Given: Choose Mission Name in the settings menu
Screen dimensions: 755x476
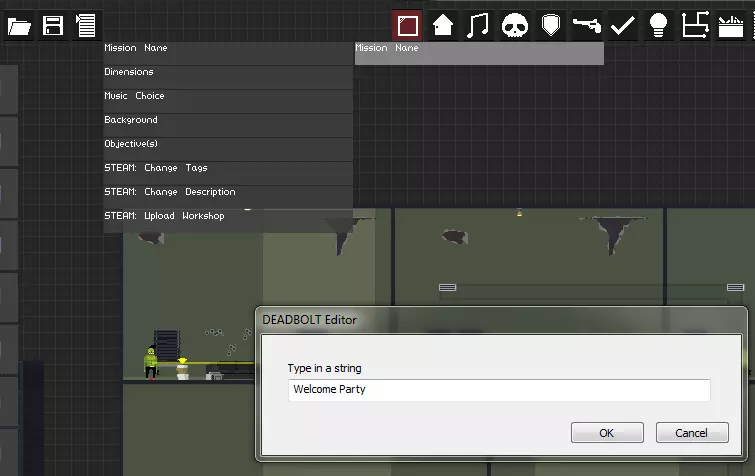Looking at the screenshot, I should tap(228, 53).
